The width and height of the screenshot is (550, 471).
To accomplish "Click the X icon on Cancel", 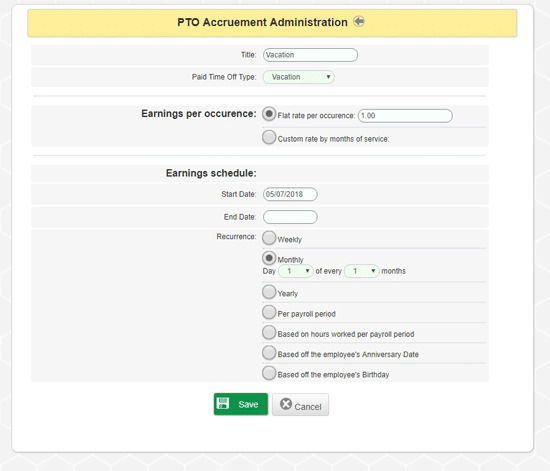I will (286, 404).
